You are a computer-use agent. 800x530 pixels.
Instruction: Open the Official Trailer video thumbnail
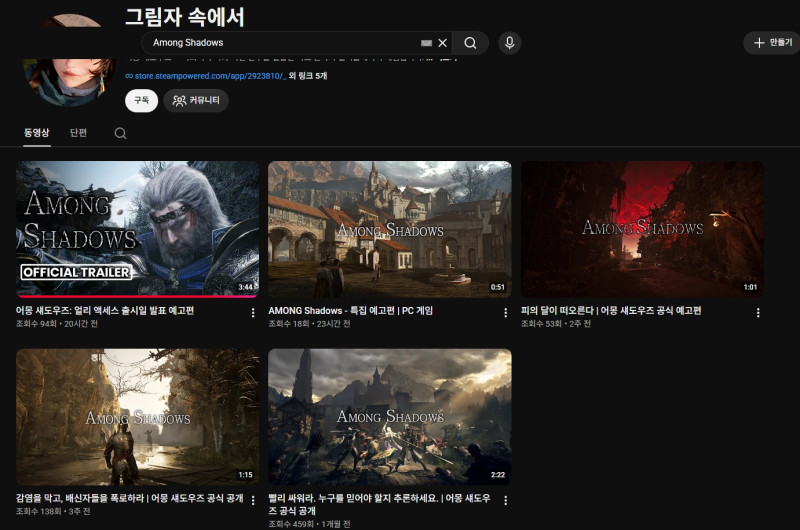point(137,229)
